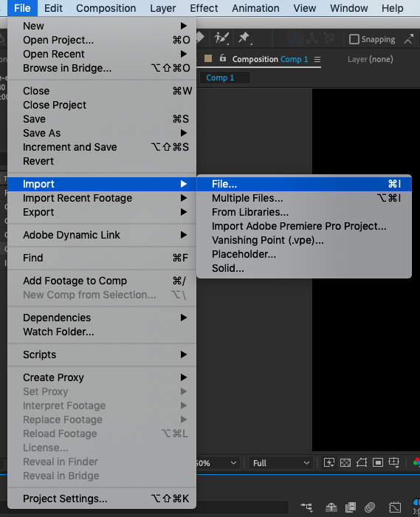
Task: Select the Puppet Pin tool
Action: (x=244, y=38)
